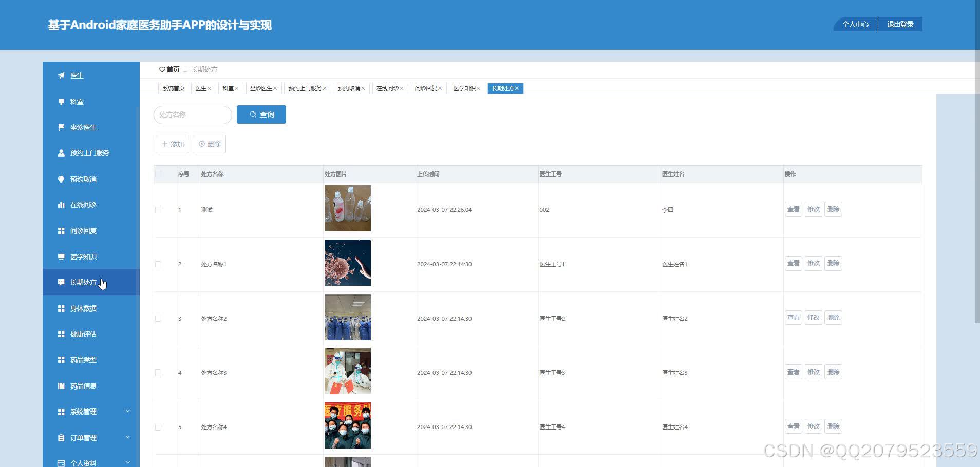Check the checkbox for row 处方名称2

pos(158,319)
